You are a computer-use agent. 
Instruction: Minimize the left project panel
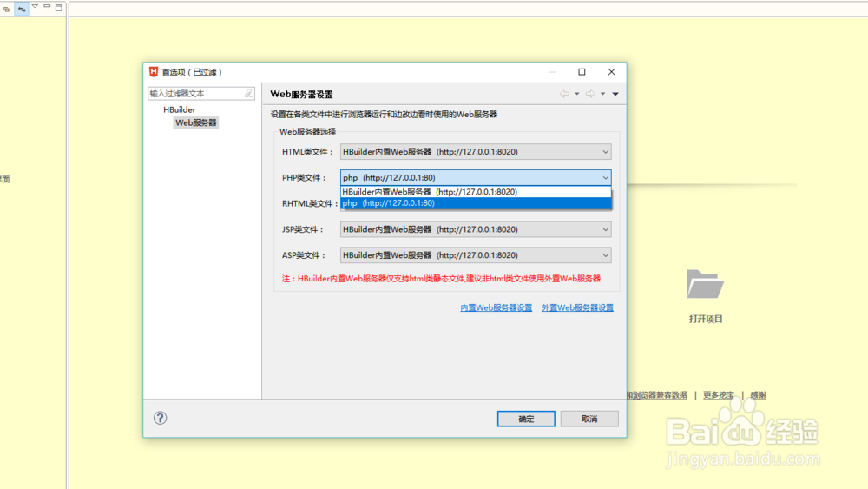pyautogui.click(x=47, y=6)
